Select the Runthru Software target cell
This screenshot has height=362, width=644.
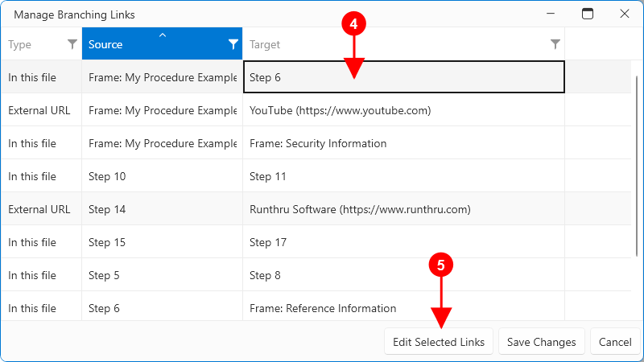(x=359, y=209)
